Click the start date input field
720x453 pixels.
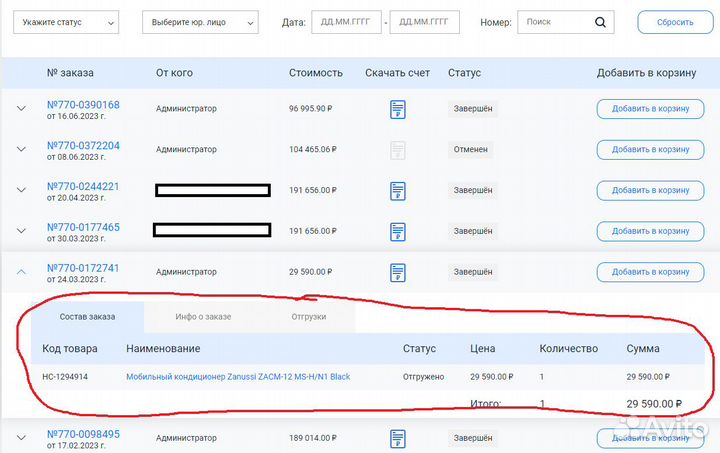[346, 22]
